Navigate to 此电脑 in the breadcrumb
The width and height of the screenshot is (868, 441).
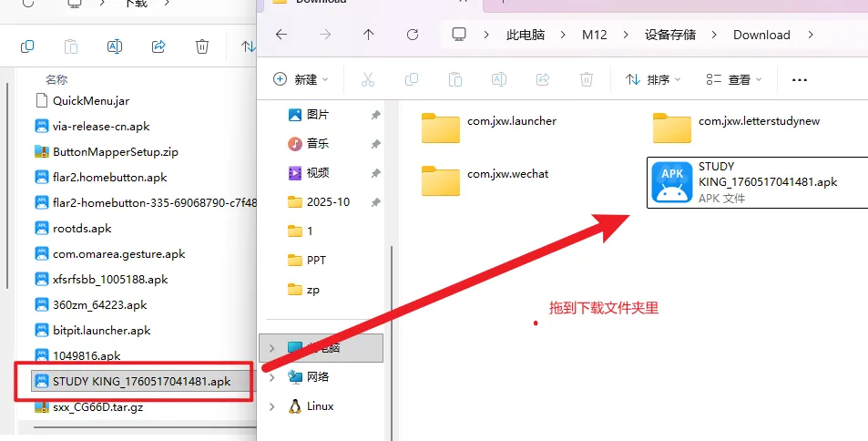pyautogui.click(x=526, y=35)
